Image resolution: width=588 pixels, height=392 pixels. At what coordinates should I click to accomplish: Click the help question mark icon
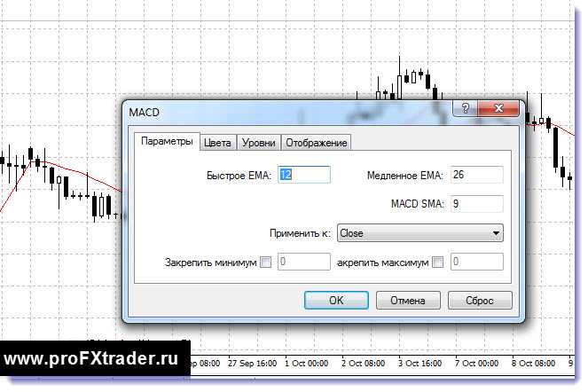point(465,108)
